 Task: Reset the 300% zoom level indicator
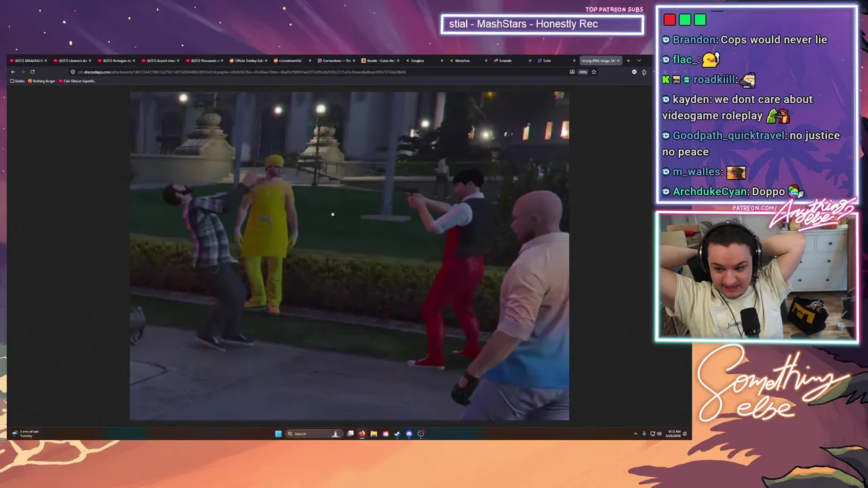click(x=583, y=71)
